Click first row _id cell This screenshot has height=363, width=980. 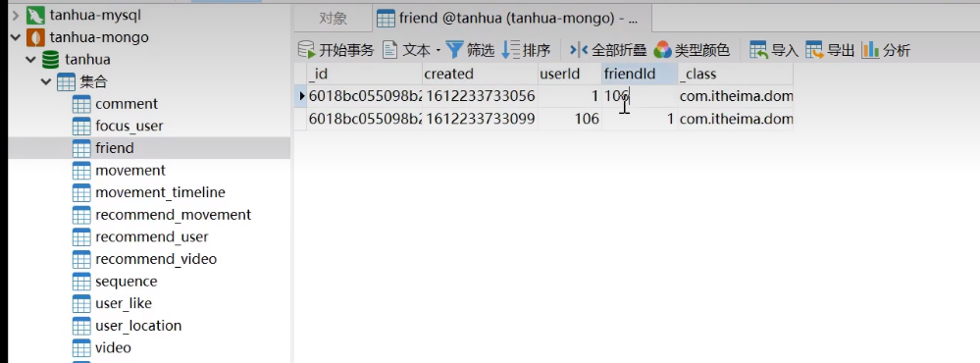point(364,96)
